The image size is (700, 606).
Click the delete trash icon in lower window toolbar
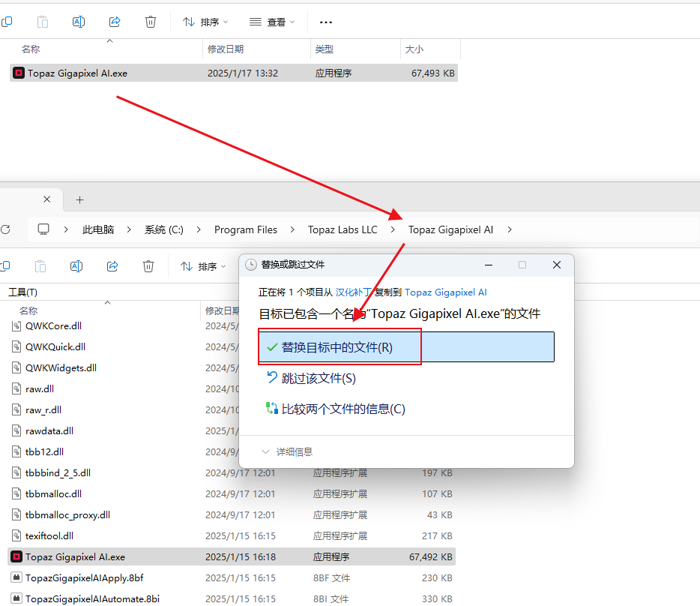pos(148,266)
